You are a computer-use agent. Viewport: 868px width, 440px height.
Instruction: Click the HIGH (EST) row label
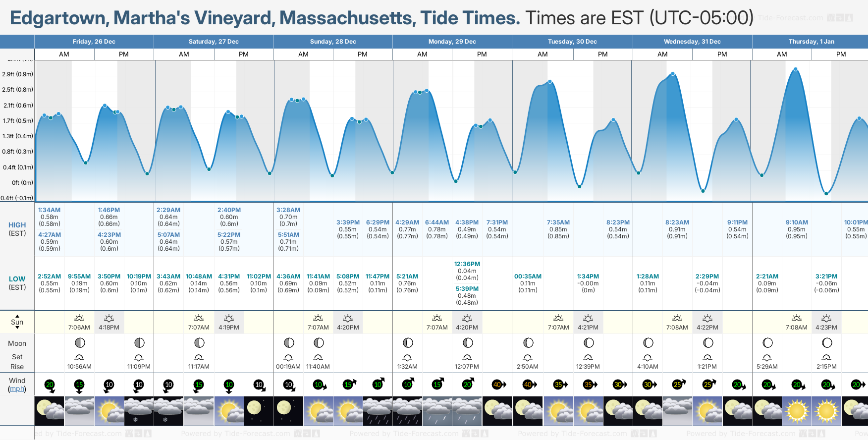[17, 229]
